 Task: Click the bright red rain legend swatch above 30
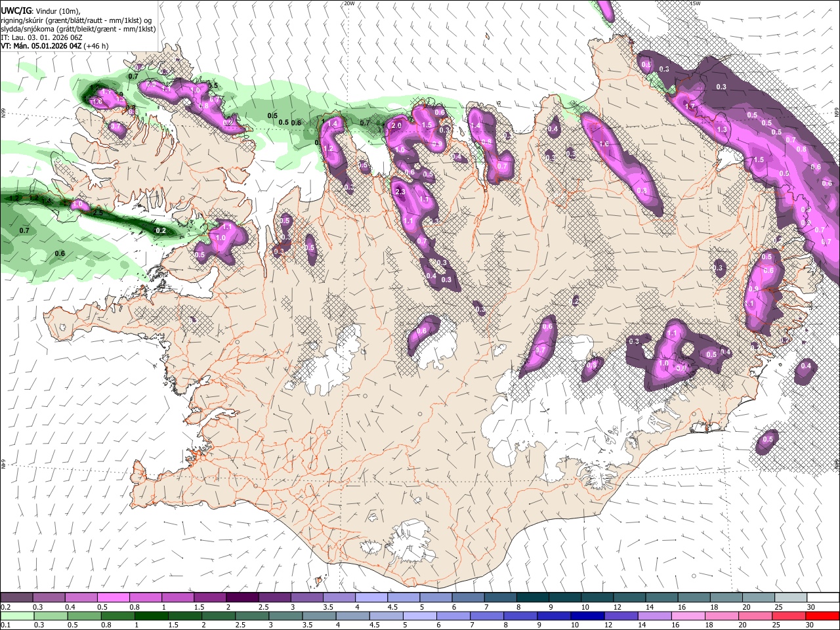point(823,616)
